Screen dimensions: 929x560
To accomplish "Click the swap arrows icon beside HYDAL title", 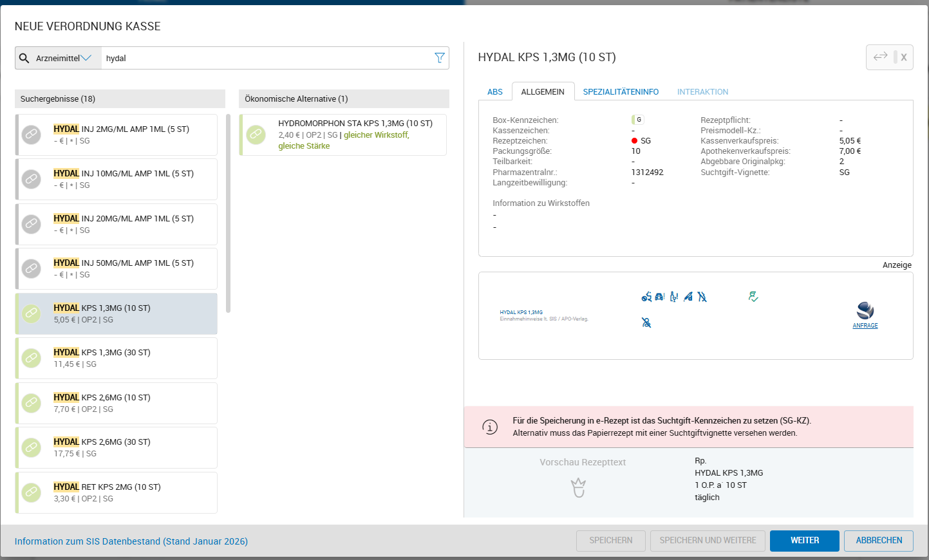I will [880, 57].
